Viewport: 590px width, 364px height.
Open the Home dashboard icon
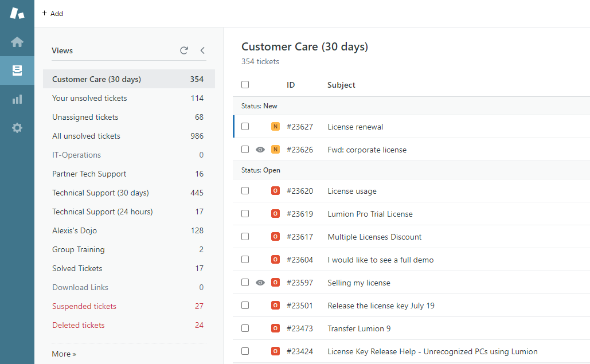[17, 42]
